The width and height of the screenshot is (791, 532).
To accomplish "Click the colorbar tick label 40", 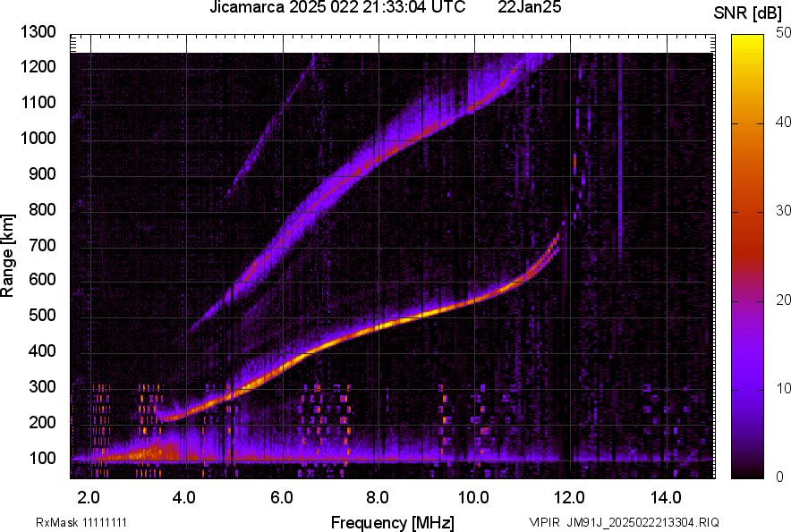I will click(x=784, y=122).
